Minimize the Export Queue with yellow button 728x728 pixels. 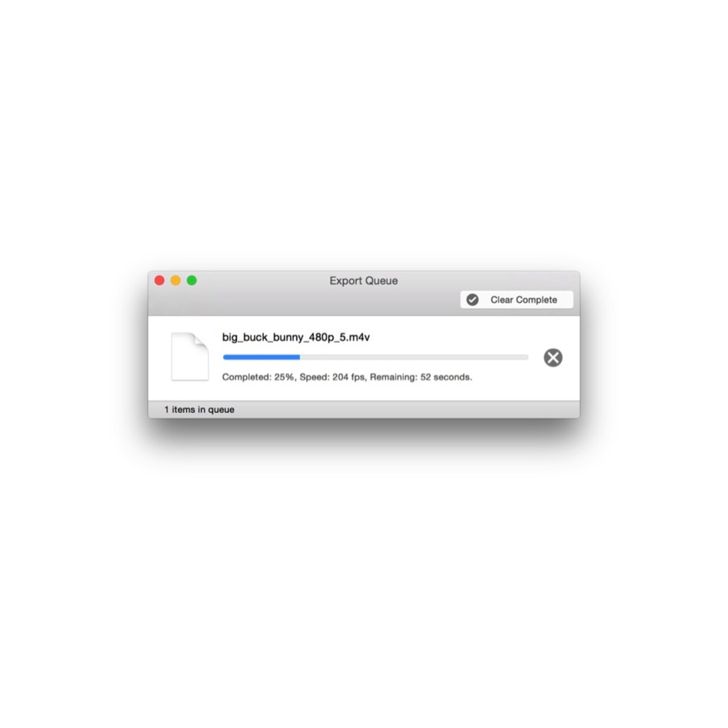point(176,280)
